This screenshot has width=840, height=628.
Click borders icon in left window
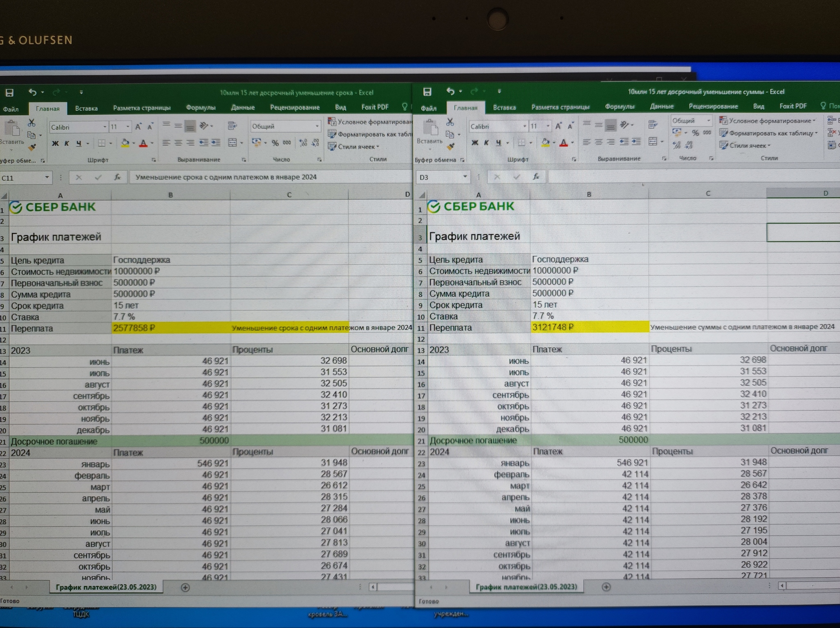(102, 143)
